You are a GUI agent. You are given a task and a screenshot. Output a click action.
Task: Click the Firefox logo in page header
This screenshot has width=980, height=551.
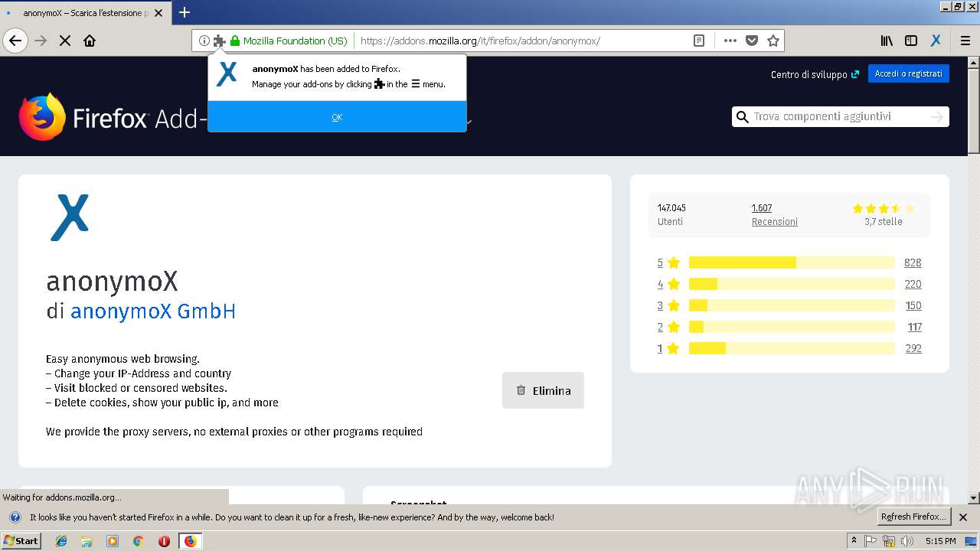coord(42,117)
